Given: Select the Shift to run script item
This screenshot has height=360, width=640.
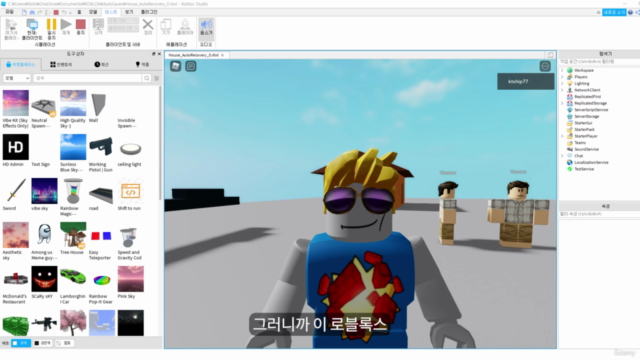Looking at the screenshot, I should point(130,194).
